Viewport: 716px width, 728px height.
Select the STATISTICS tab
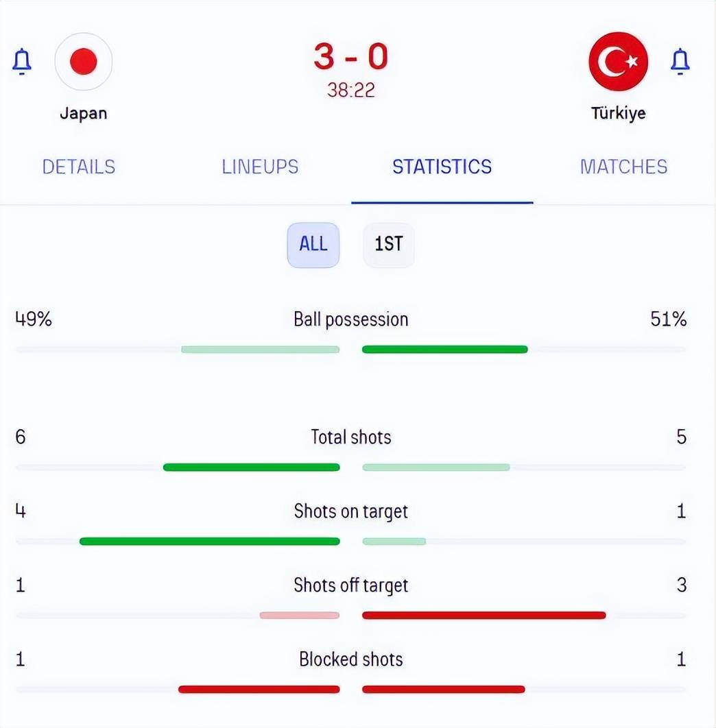click(442, 167)
